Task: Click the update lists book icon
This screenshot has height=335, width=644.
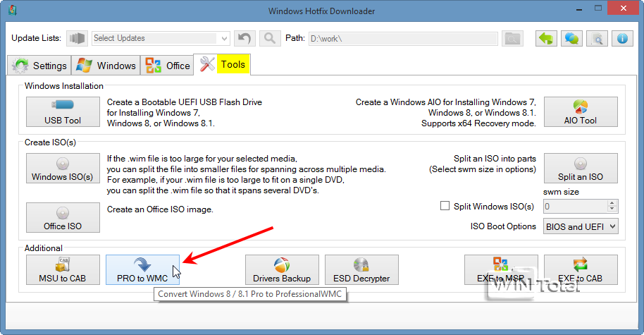Action: [78, 38]
